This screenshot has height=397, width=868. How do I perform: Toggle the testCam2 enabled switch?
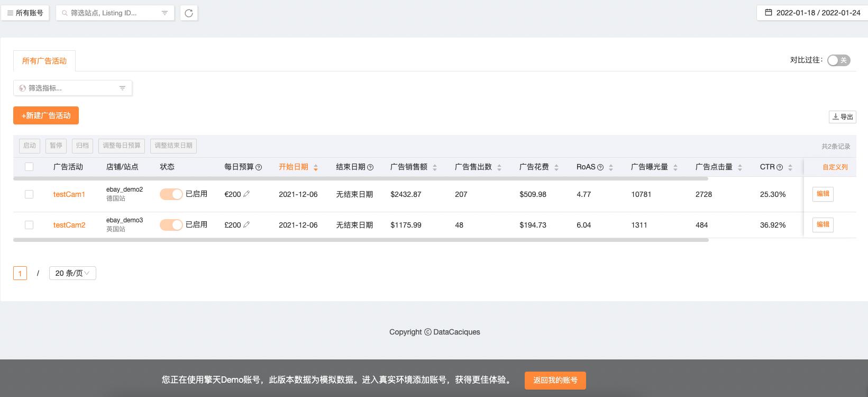[x=171, y=225]
